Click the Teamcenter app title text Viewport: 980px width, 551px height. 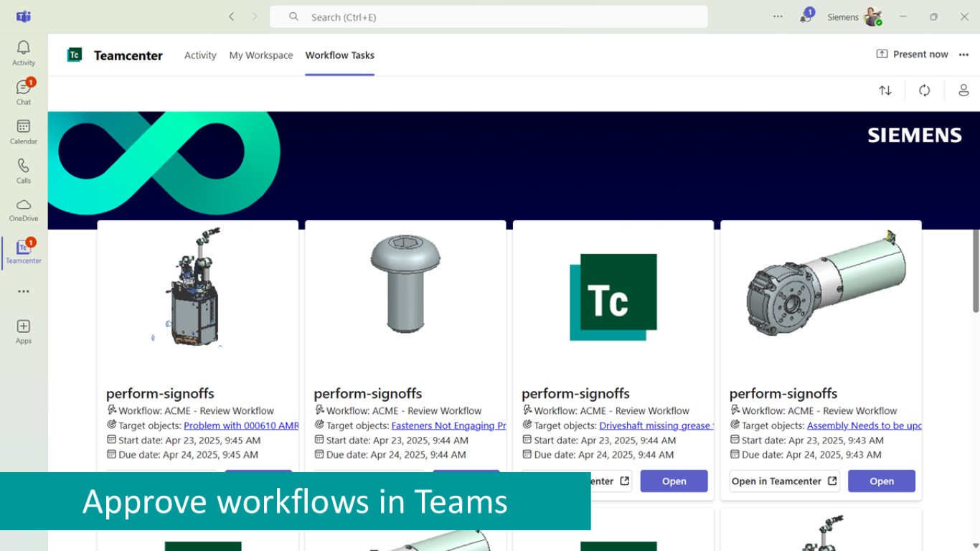(128, 55)
